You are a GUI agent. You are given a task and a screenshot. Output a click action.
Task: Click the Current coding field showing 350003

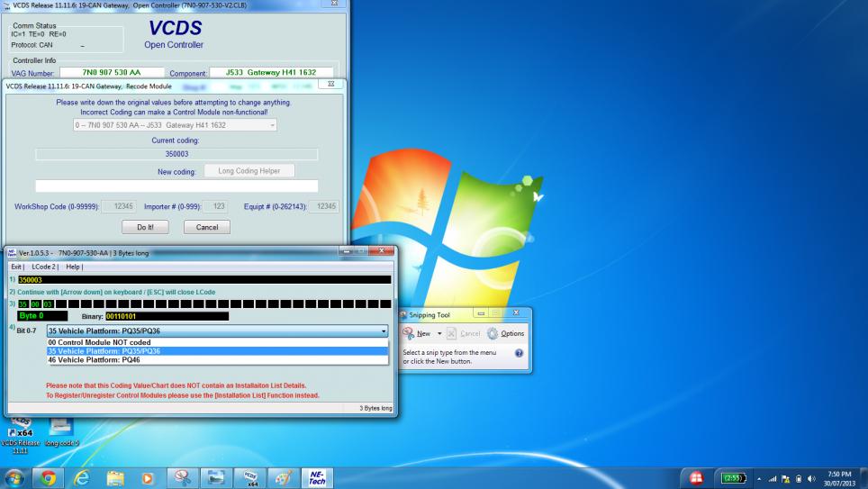point(176,154)
